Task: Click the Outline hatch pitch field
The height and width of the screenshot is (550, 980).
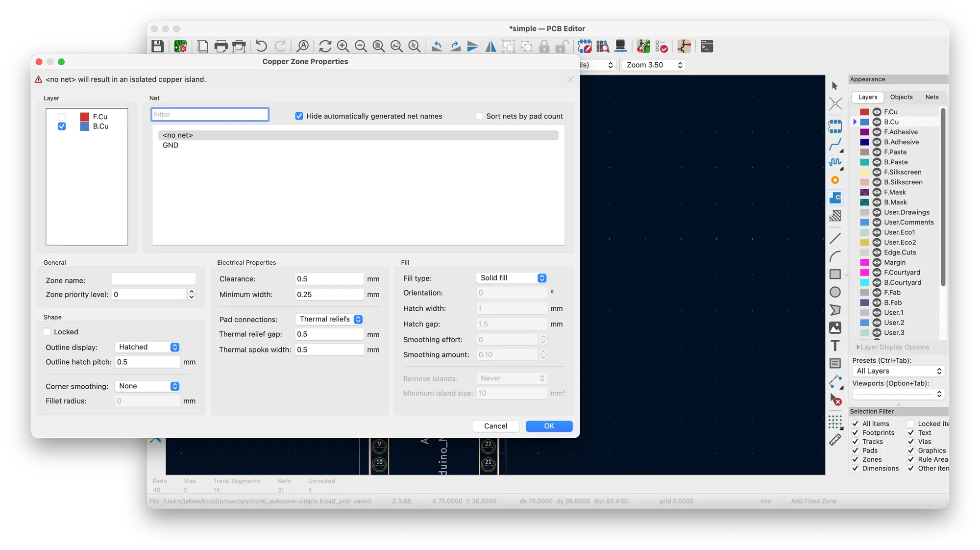Action: 147,362
